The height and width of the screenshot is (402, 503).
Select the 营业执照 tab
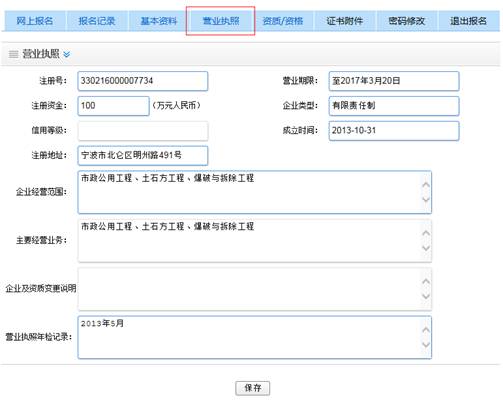[x=221, y=21]
